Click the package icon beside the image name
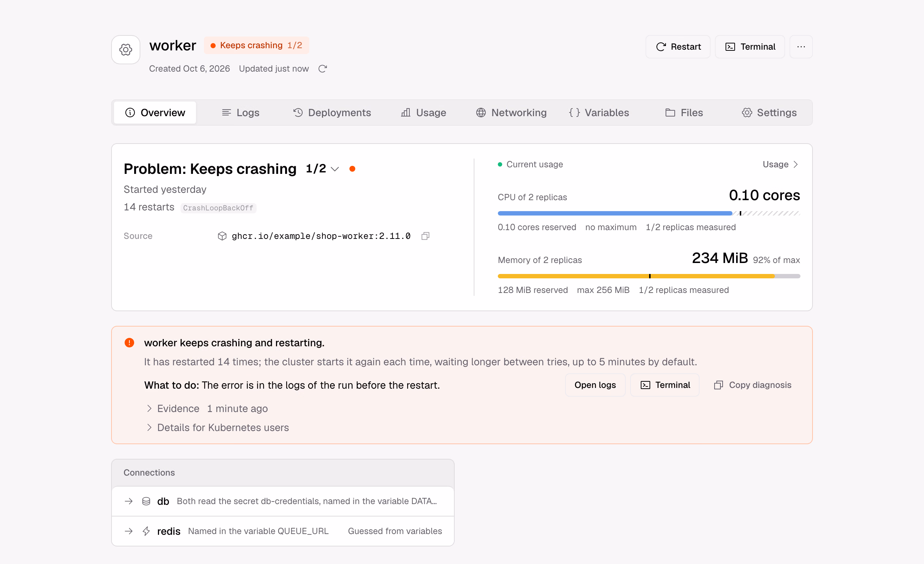Screen dimensions: 924x564 coord(222,236)
